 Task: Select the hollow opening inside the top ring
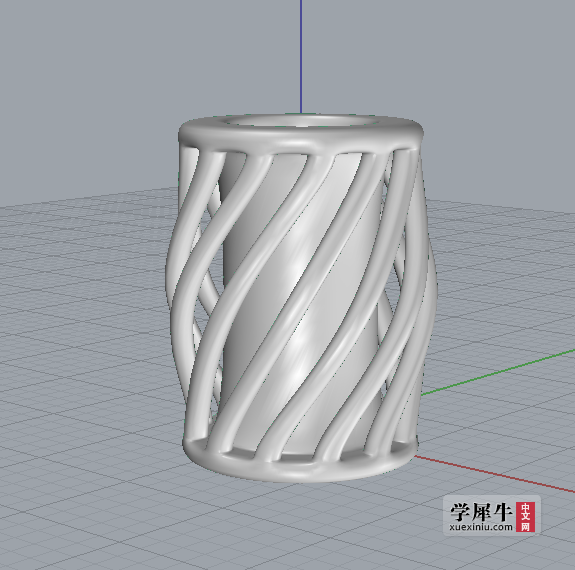(x=301, y=121)
